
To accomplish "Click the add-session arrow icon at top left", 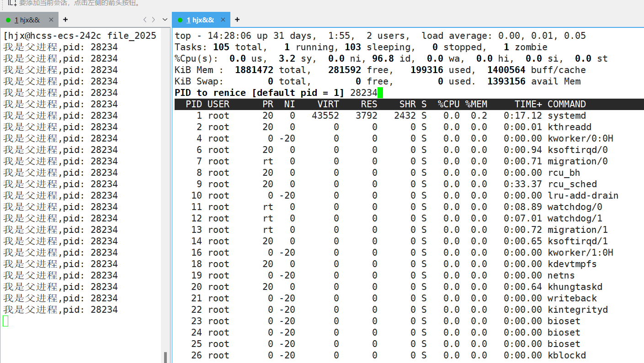I will [x=11, y=3].
